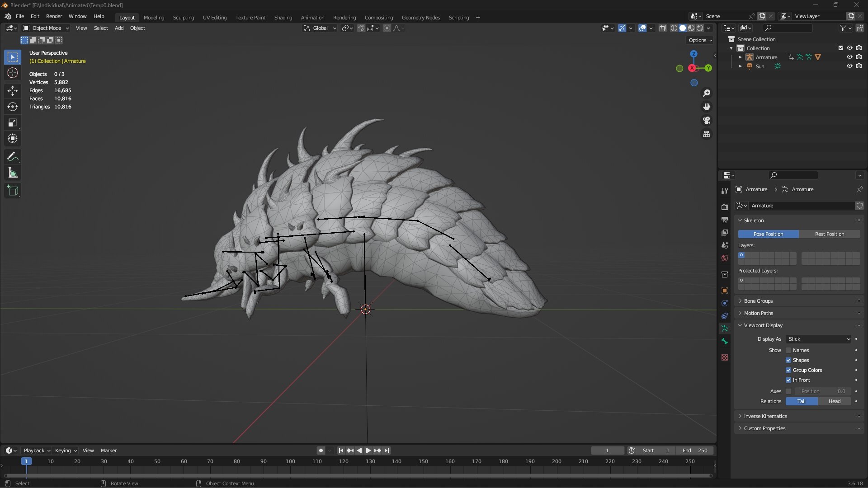Uncheck the Group Colors checkbox
This screenshot has width=868, height=488.
point(788,370)
